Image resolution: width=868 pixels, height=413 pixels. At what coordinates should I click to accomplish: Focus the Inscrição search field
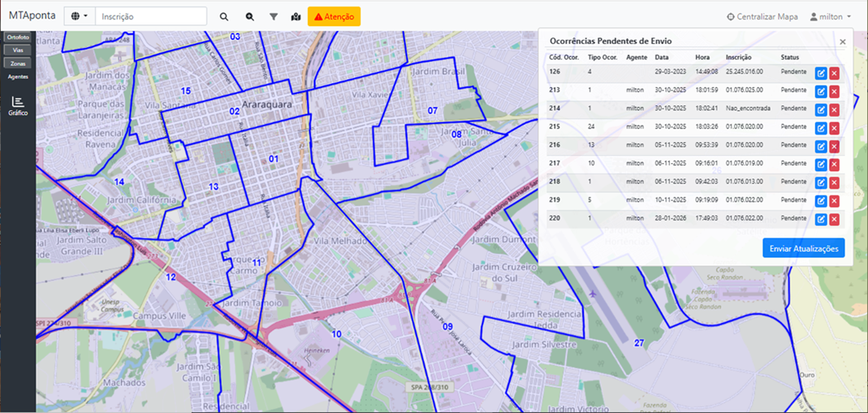point(151,16)
